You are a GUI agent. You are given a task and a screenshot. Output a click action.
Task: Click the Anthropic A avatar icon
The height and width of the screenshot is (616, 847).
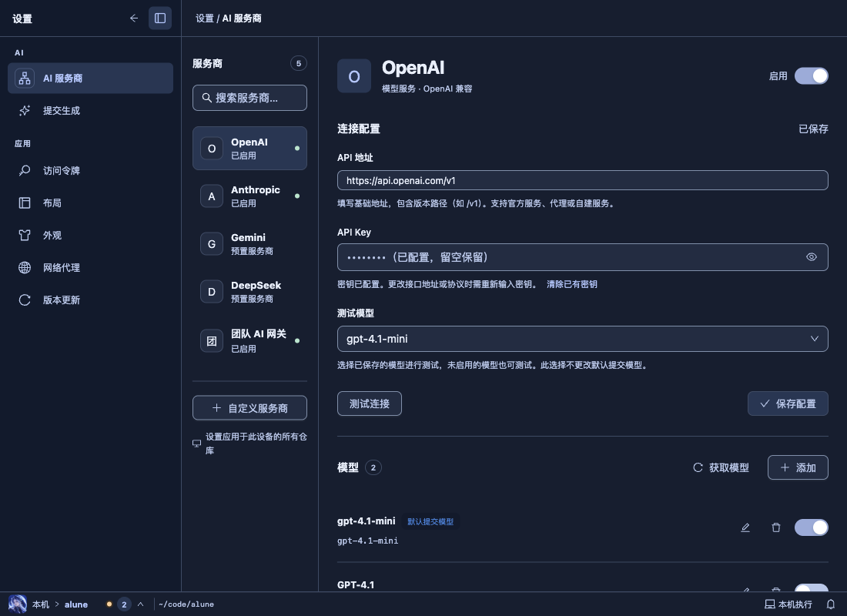click(x=212, y=196)
